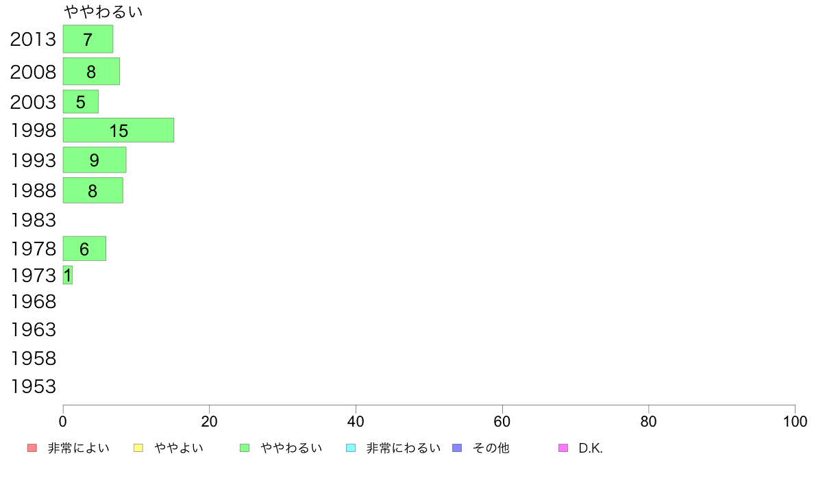The image size is (814, 504).
Task: Select the 2013 bar showing 7
Action: point(88,39)
